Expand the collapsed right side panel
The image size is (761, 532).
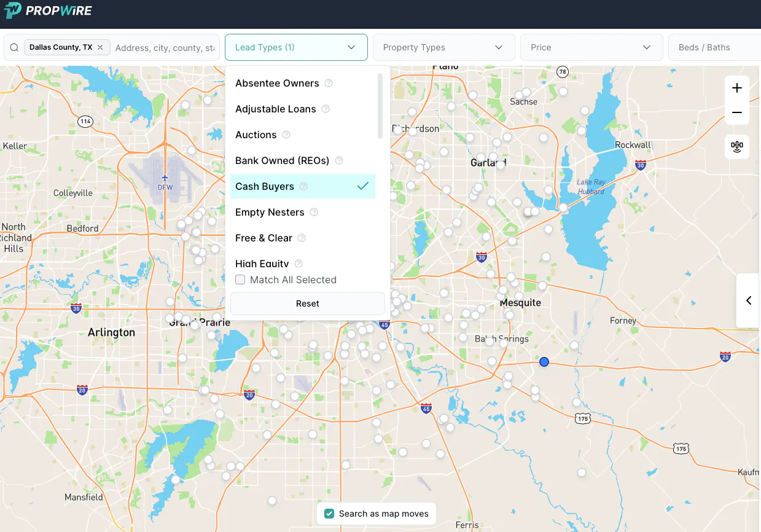tap(748, 300)
